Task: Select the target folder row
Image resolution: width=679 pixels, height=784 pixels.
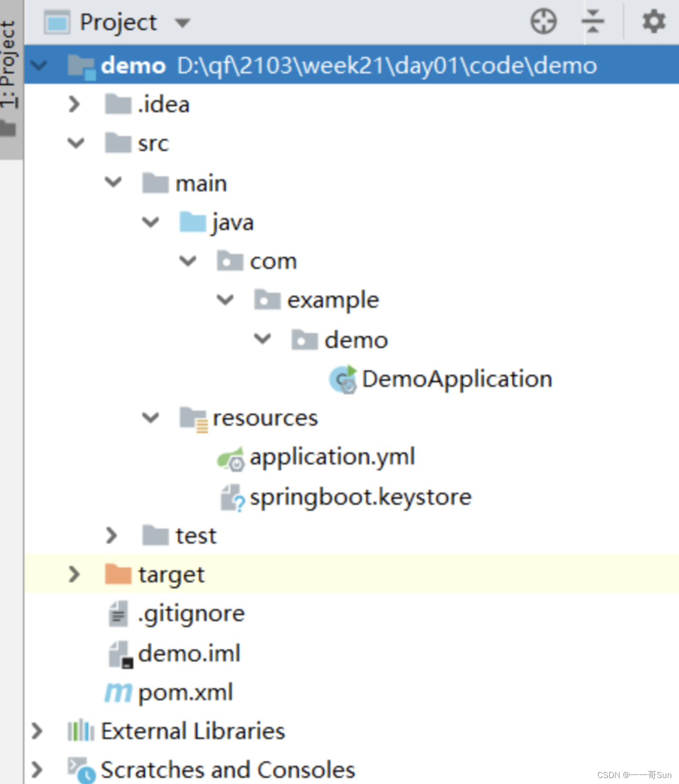Action: (x=351, y=574)
